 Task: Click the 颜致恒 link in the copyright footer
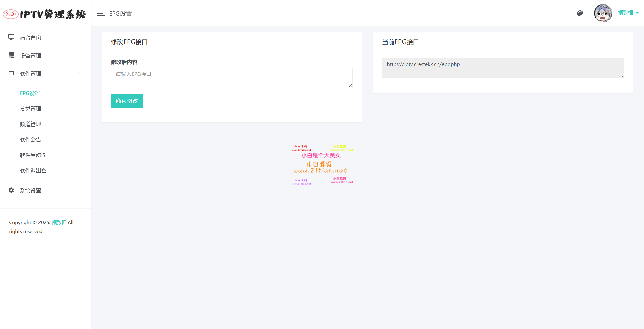(x=59, y=222)
